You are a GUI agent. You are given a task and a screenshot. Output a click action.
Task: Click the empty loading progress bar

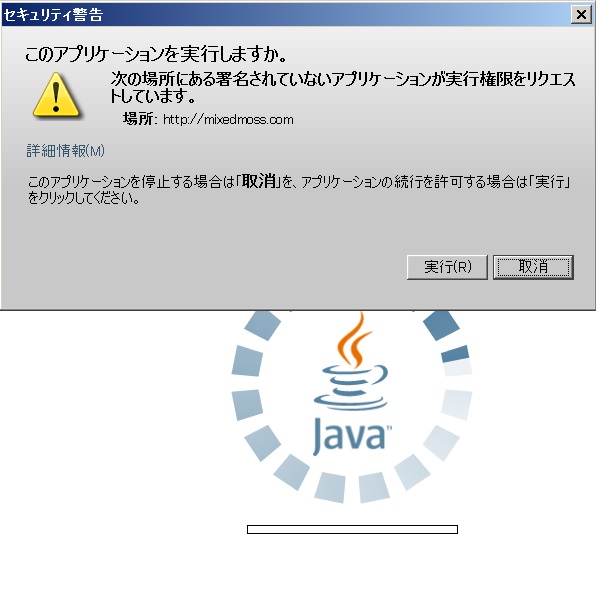(352, 529)
